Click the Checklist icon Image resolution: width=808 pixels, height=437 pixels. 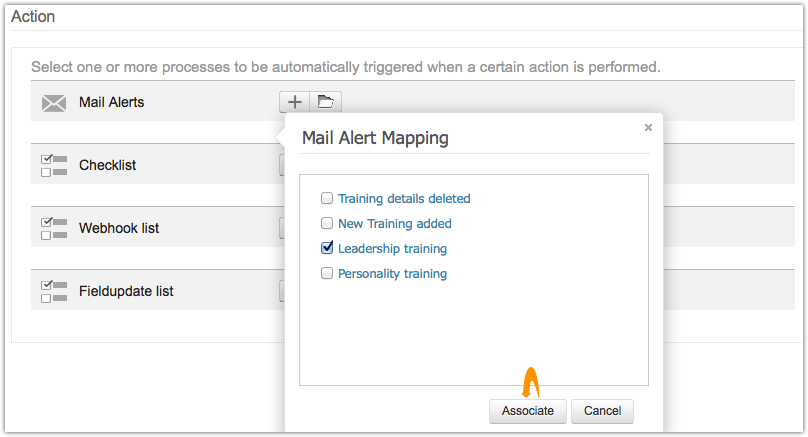[54, 165]
